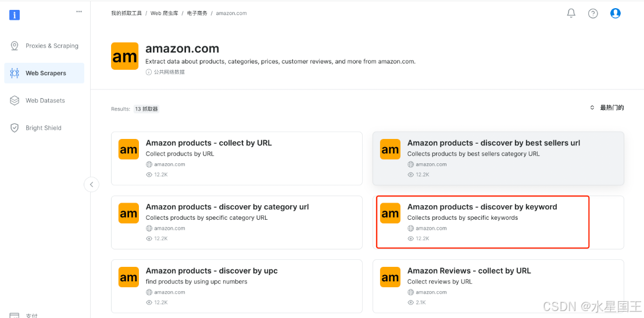The width and height of the screenshot is (644, 318).
Task: Click the Proxies & Scraping pin icon
Action: point(15,45)
